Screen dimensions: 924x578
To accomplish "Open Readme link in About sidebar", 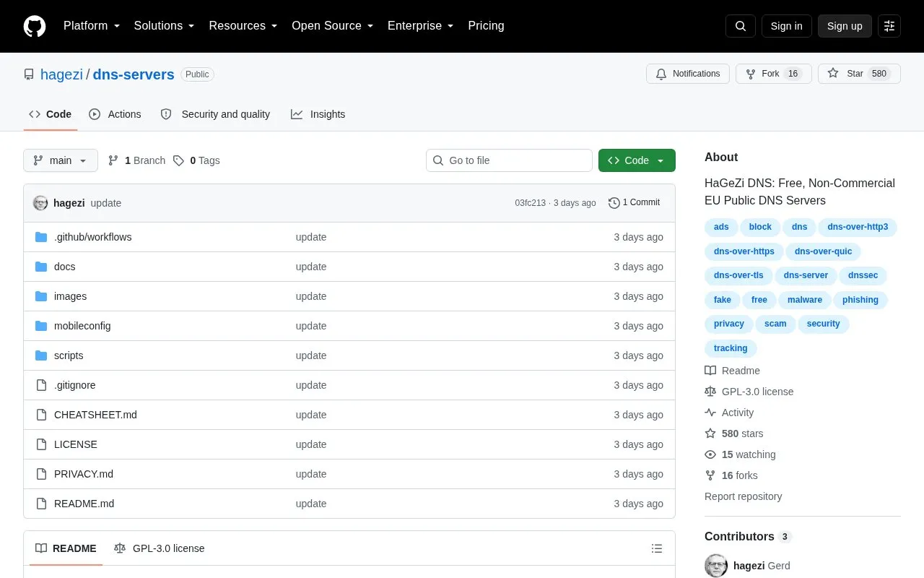I will (x=733, y=371).
